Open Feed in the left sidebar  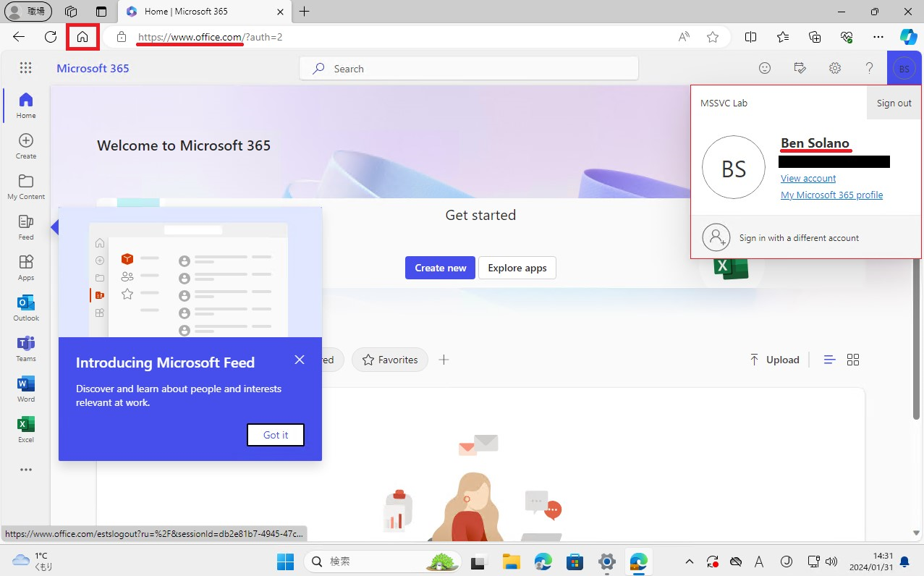pos(26,226)
